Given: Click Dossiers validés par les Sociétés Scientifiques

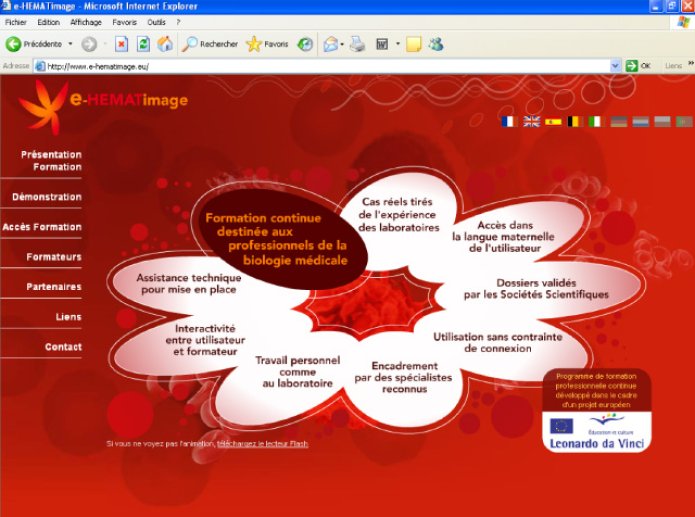Looking at the screenshot, I should 536,289.
